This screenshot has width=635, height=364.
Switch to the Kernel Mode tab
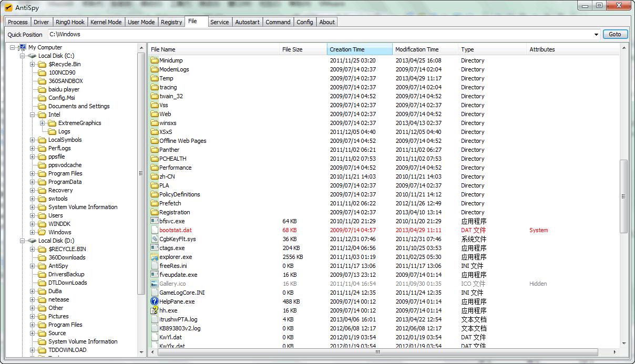(106, 22)
